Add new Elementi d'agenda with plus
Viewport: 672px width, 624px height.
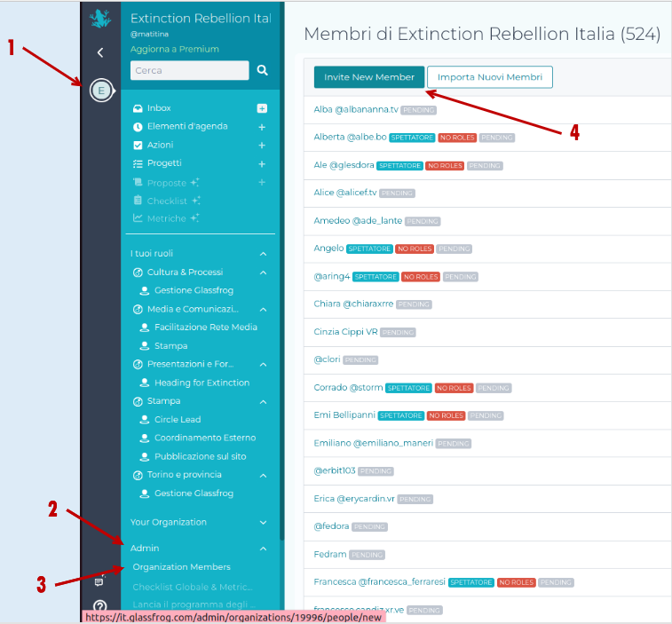pyautogui.click(x=262, y=127)
